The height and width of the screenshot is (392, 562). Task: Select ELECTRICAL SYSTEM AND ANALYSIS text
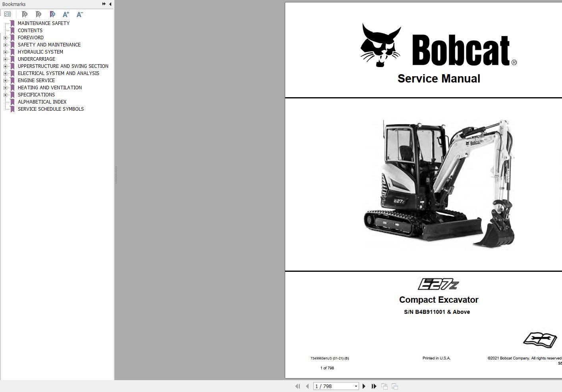click(58, 73)
